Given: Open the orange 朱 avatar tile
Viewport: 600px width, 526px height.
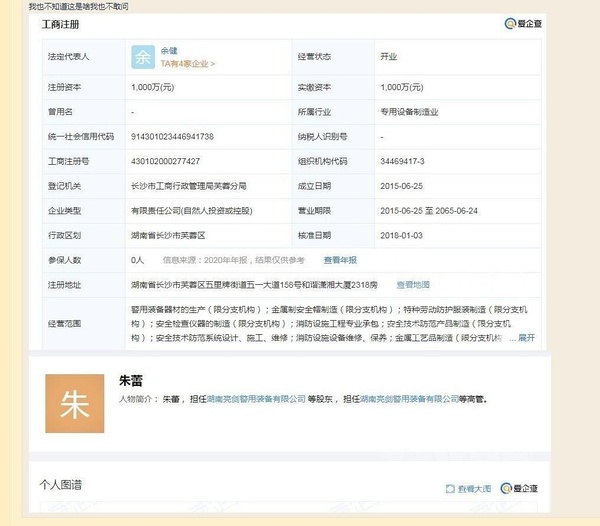Looking at the screenshot, I should coord(74,403).
